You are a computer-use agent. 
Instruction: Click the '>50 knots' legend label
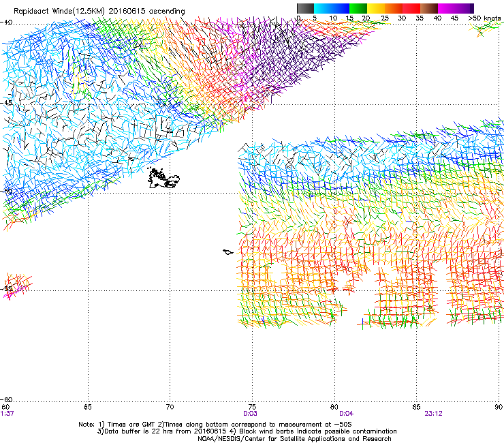pos(484,18)
